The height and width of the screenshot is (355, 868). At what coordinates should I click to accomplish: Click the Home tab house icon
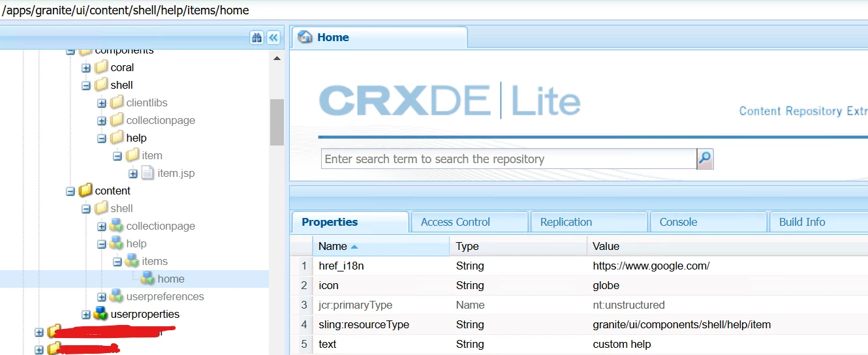[305, 37]
